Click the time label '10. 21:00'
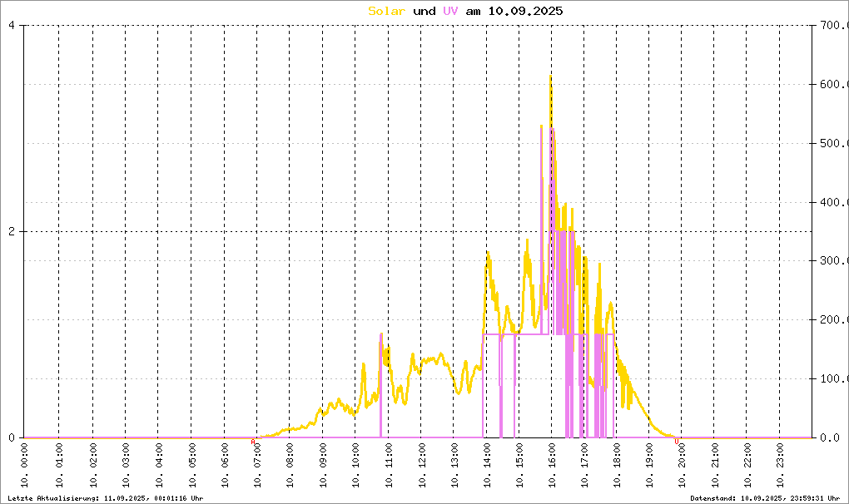The image size is (849, 504). pos(715,465)
